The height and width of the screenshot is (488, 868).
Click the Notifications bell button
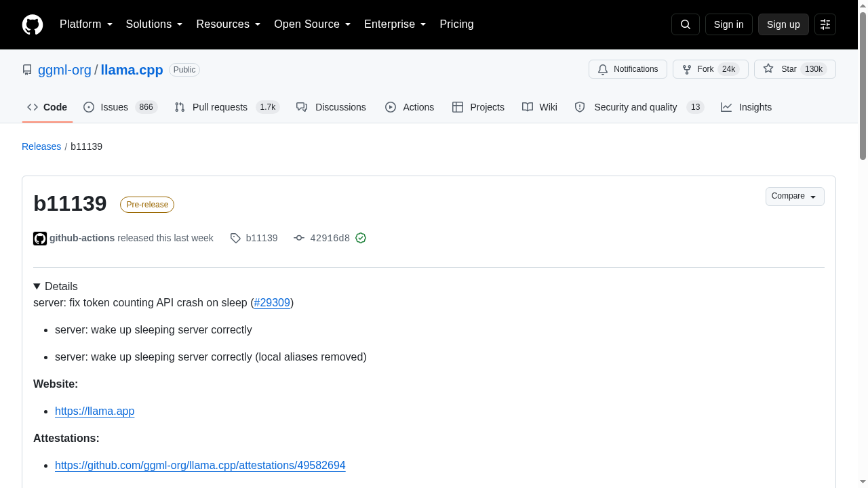(x=628, y=69)
